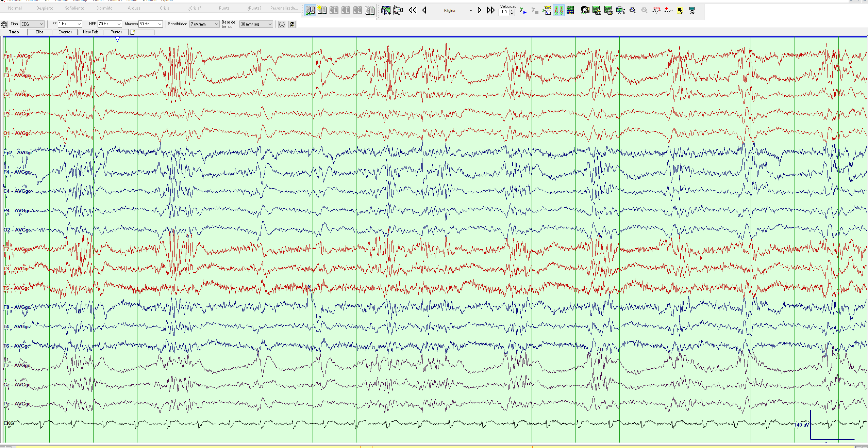
Task: Select the EKG channel label
Action: [x=9, y=423]
